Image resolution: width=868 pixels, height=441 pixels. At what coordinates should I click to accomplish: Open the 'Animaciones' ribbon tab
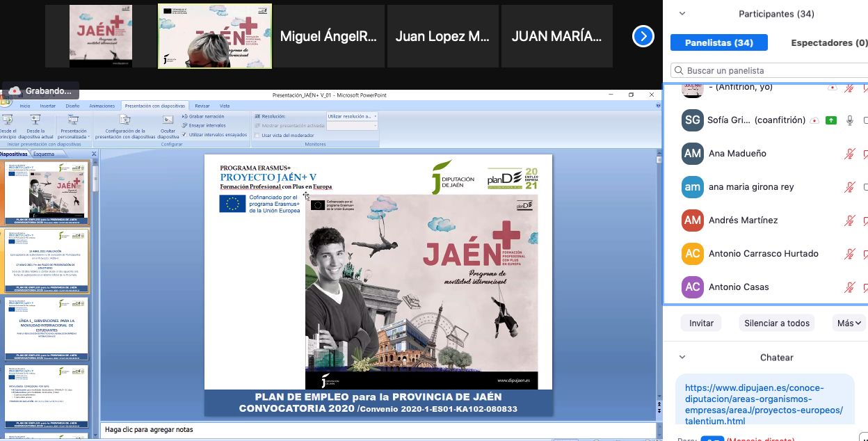tap(102, 106)
